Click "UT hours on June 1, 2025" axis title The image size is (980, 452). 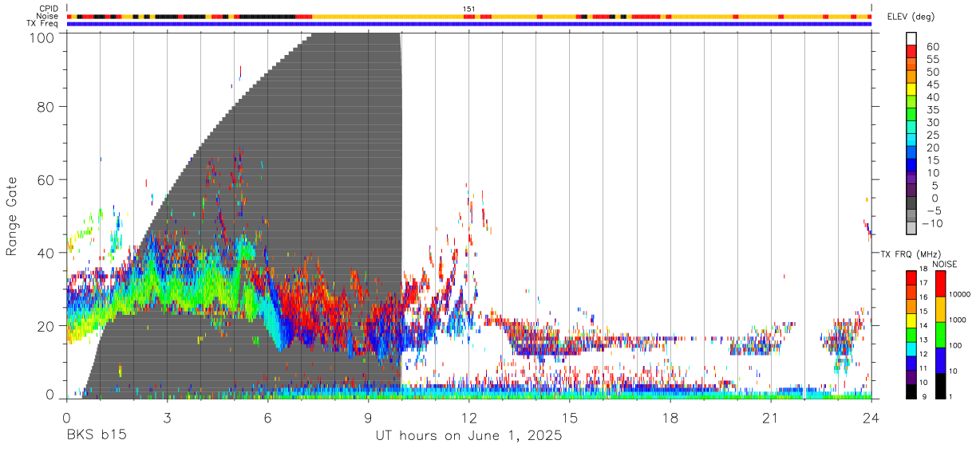(x=469, y=436)
